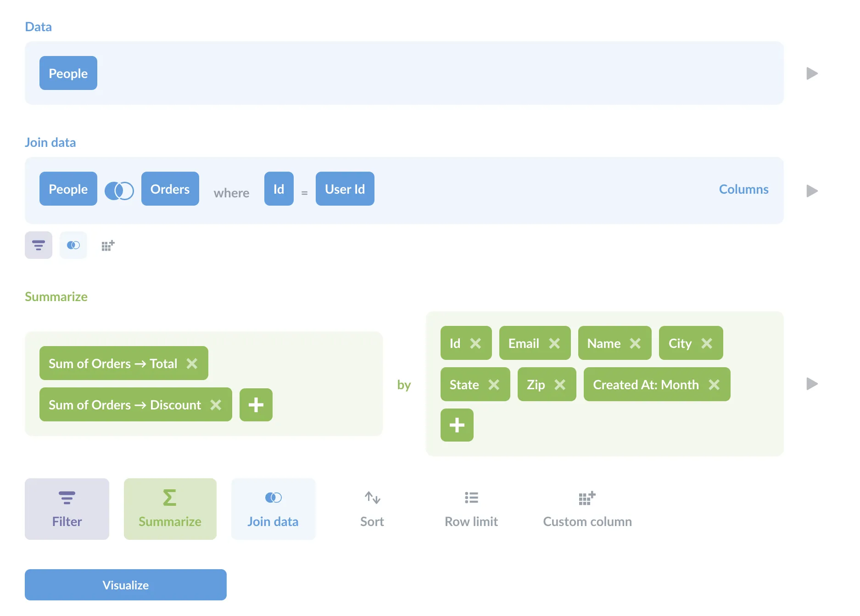Preview the Summarize step results

click(x=812, y=384)
